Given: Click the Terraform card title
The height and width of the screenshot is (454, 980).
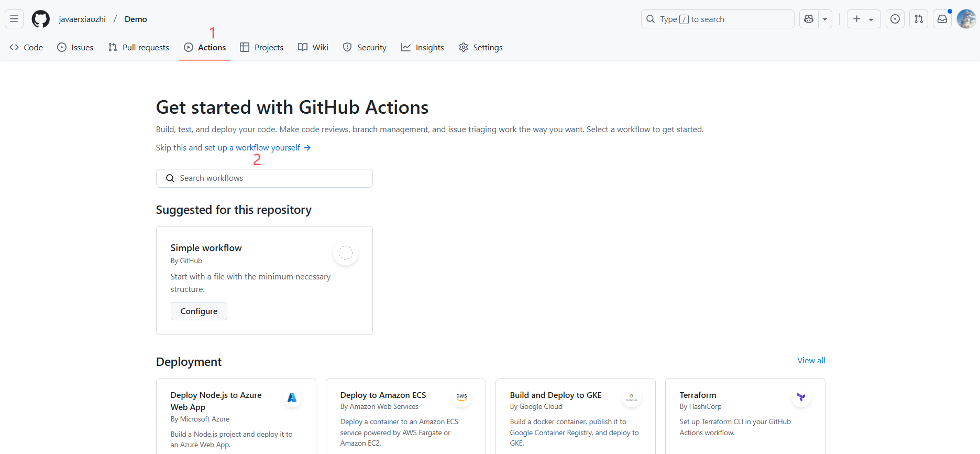Looking at the screenshot, I should (698, 395).
